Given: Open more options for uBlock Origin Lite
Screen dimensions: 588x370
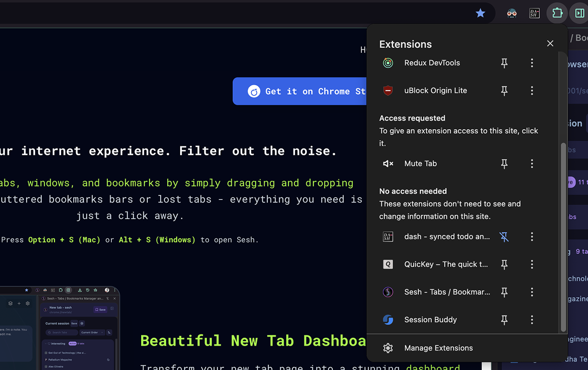Looking at the screenshot, I should click(532, 91).
